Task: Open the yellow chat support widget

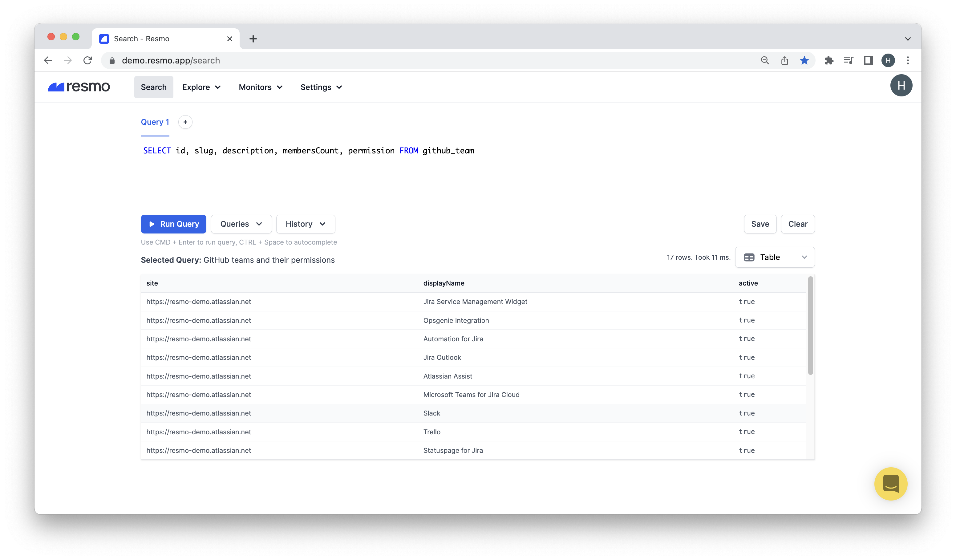Action: 890,484
